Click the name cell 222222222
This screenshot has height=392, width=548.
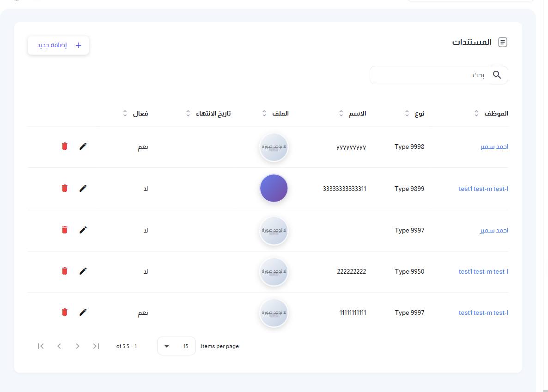tap(351, 271)
